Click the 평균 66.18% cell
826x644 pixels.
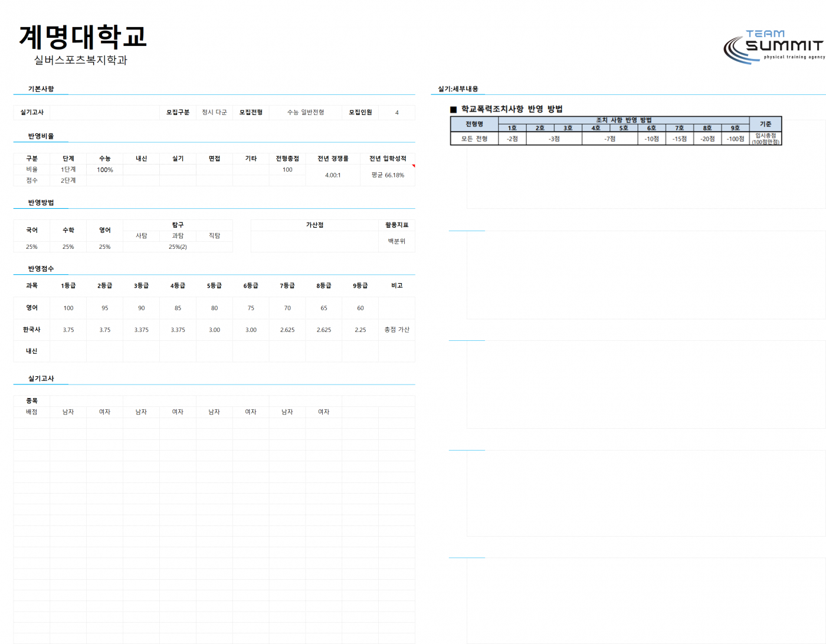coord(388,175)
